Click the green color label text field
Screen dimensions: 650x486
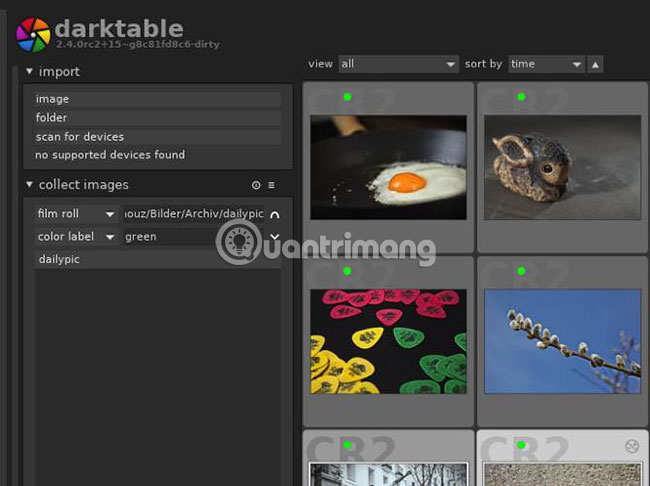[x=168, y=237]
